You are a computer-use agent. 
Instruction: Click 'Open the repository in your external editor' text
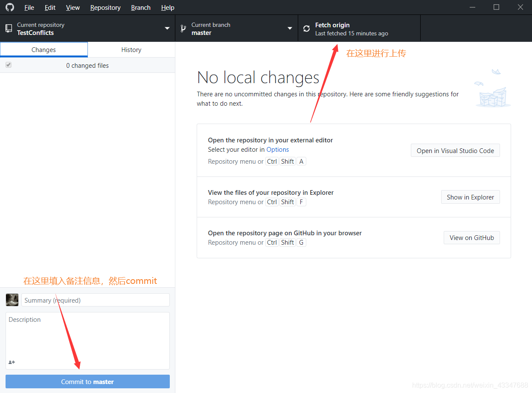270,140
